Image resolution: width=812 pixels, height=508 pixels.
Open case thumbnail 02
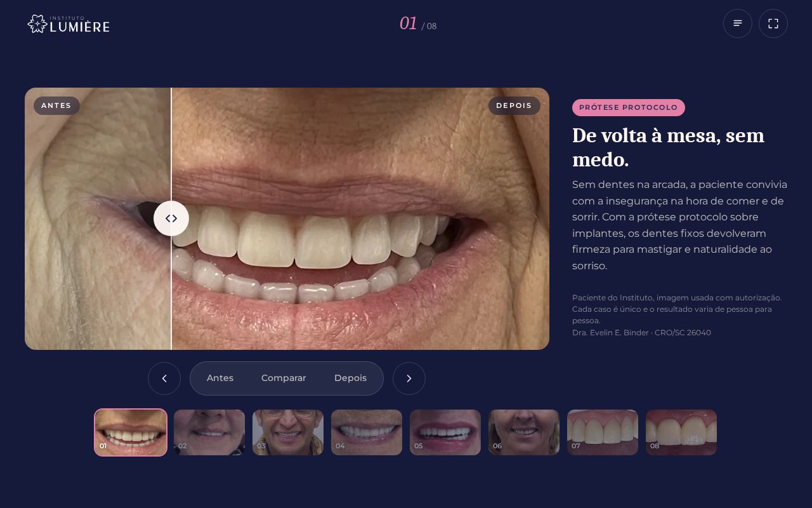tap(209, 432)
